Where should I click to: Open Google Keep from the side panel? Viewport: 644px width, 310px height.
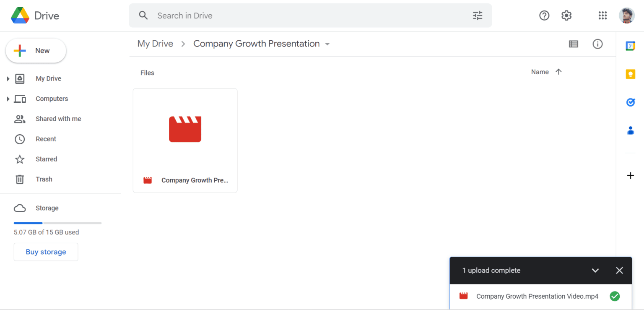pyautogui.click(x=631, y=74)
